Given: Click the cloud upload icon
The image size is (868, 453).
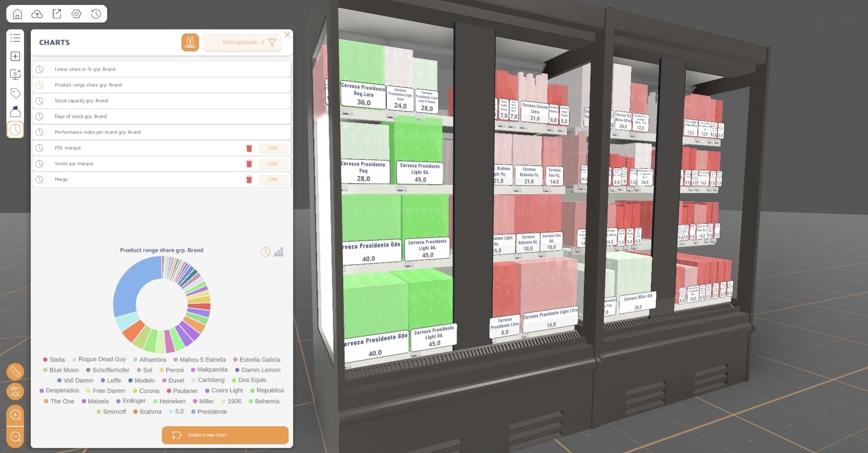Looking at the screenshot, I should coord(37,14).
